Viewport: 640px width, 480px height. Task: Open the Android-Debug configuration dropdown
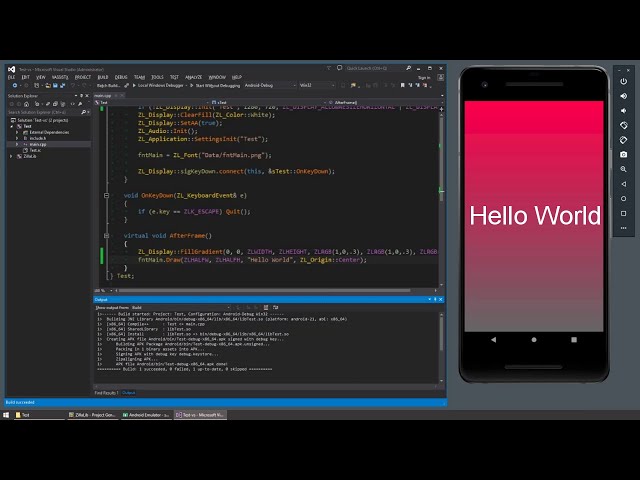(x=270, y=85)
